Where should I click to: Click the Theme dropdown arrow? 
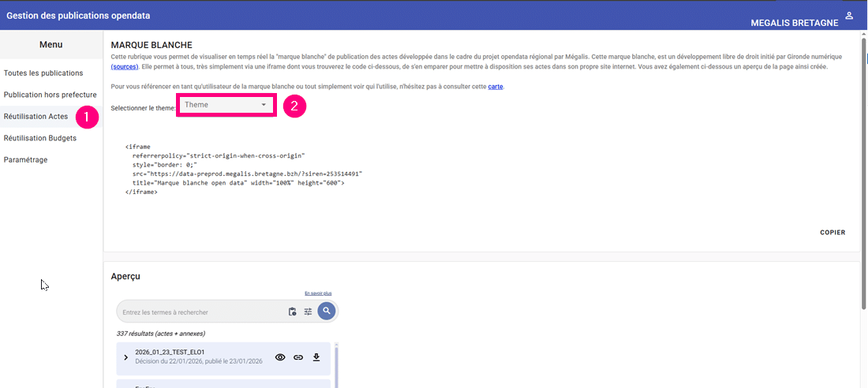(x=264, y=105)
